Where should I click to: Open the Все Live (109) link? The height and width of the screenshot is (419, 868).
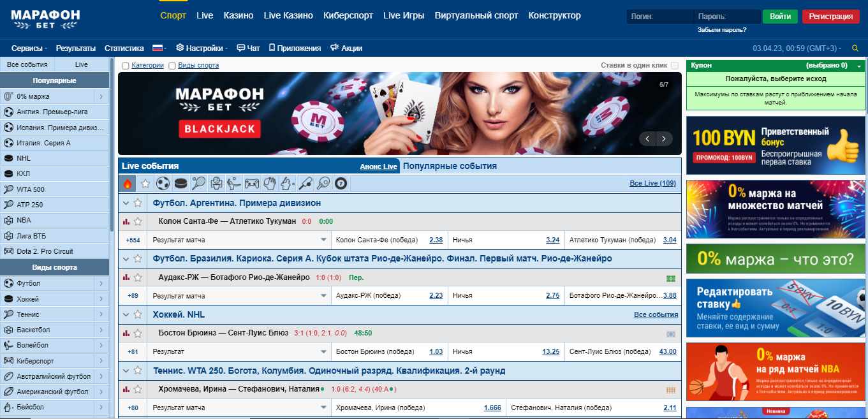pyautogui.click(x=652, y=184)
